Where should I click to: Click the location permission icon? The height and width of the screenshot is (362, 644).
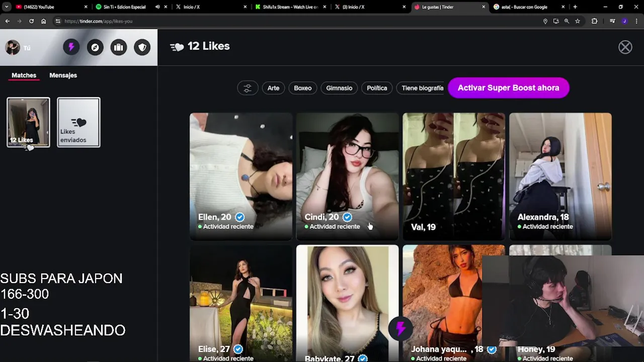click(545, 21)
